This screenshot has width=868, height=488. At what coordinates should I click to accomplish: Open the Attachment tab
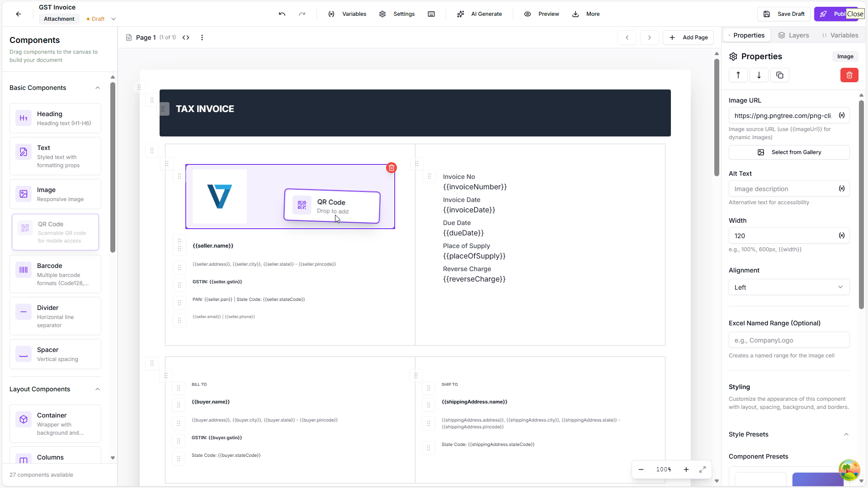pyautogui.click(x=59, y=19)
